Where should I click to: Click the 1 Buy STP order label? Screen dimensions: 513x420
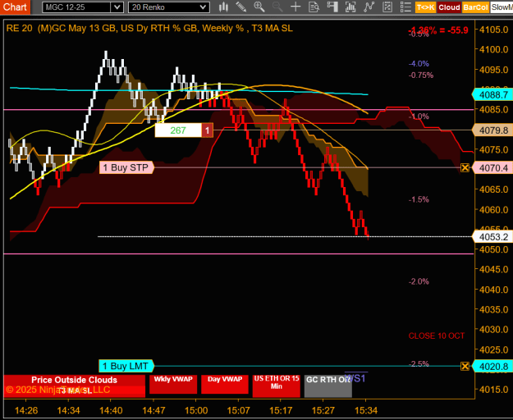coord(126,167)
